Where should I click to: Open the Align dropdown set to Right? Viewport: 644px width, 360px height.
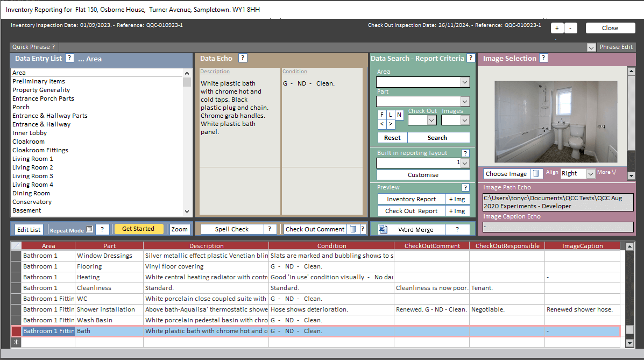pos(590,174)
